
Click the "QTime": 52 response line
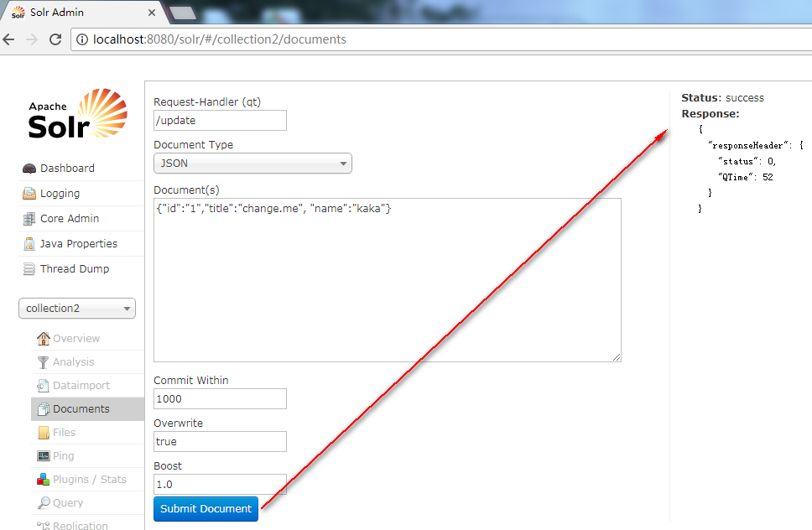745,177
